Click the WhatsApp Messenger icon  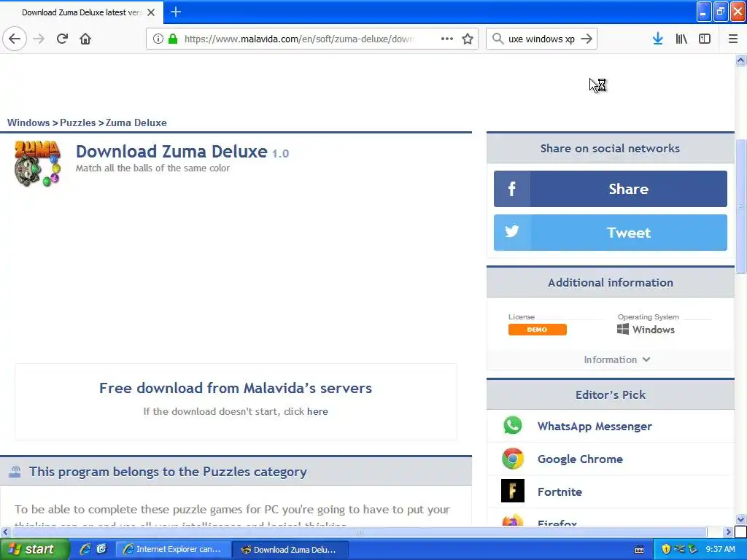tap(513, 425)
